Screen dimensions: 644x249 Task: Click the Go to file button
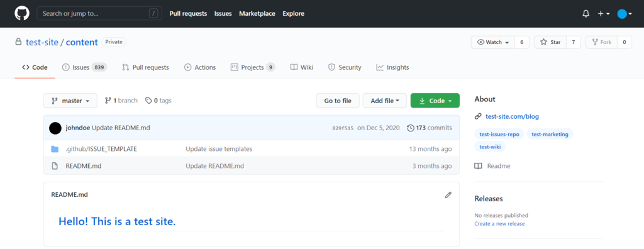338,101
